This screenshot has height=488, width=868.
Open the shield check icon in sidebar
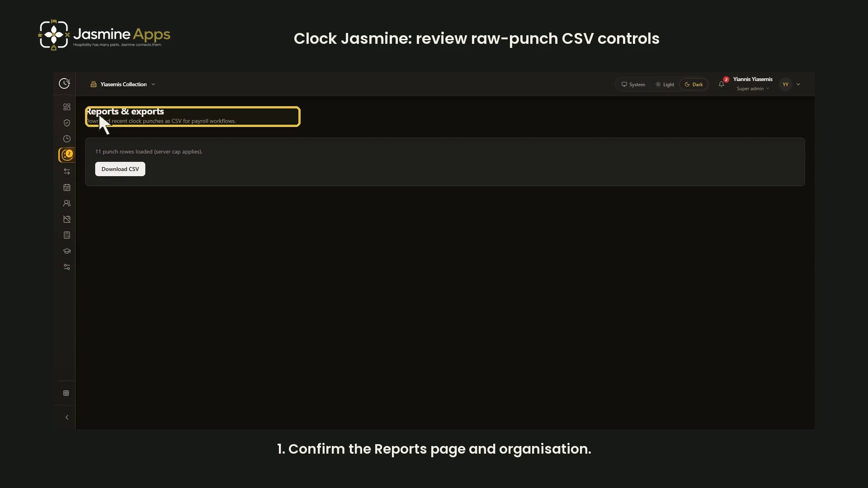[x=67, y=123]
